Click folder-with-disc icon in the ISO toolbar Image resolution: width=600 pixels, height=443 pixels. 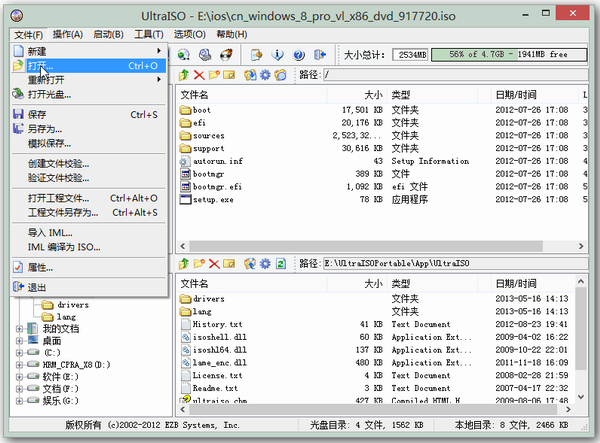(280, 75)
